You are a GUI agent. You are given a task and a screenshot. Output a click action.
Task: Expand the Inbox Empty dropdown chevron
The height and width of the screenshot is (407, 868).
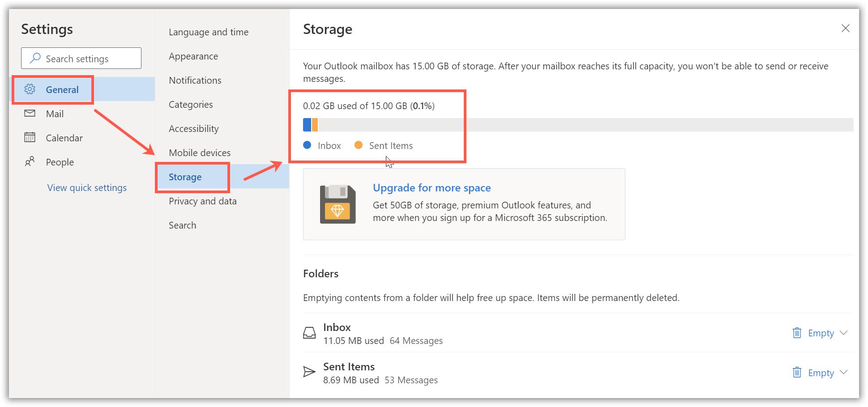point(844,333)
